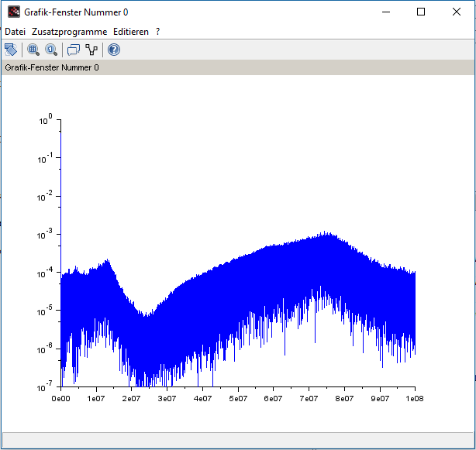Open the ? help menu
476x450 pixels.
(x=157, y=32)
